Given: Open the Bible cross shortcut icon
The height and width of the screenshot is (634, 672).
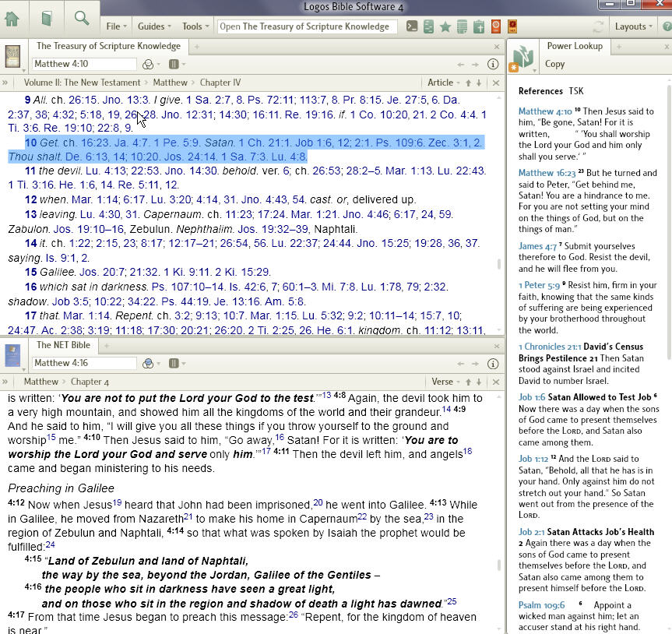Looking at the screenshot, I should (x=479, y=26).
